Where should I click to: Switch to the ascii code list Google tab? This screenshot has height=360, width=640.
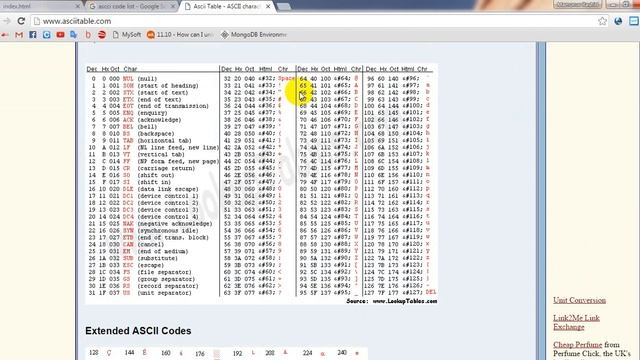(x=131, y=7)
